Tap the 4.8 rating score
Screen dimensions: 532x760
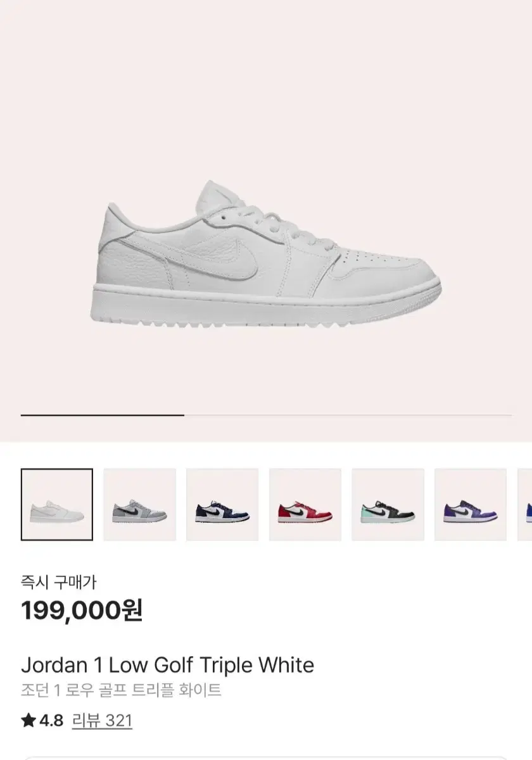point(51,720)
